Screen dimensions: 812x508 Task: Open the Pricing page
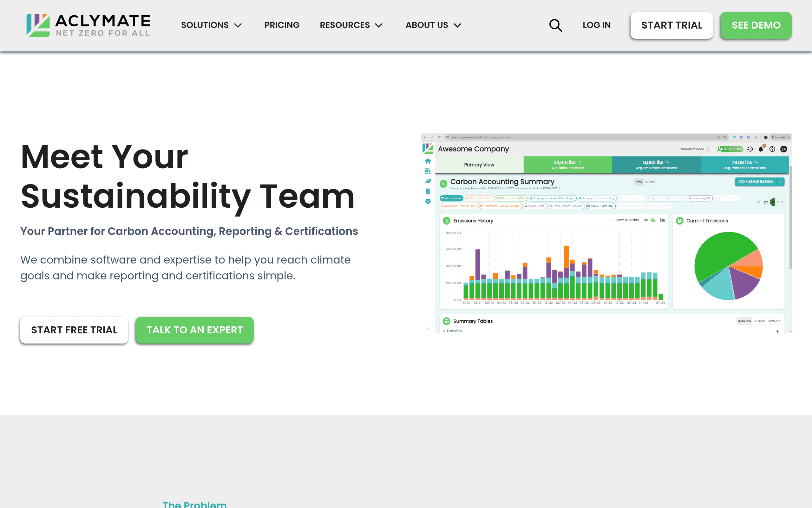282,25
